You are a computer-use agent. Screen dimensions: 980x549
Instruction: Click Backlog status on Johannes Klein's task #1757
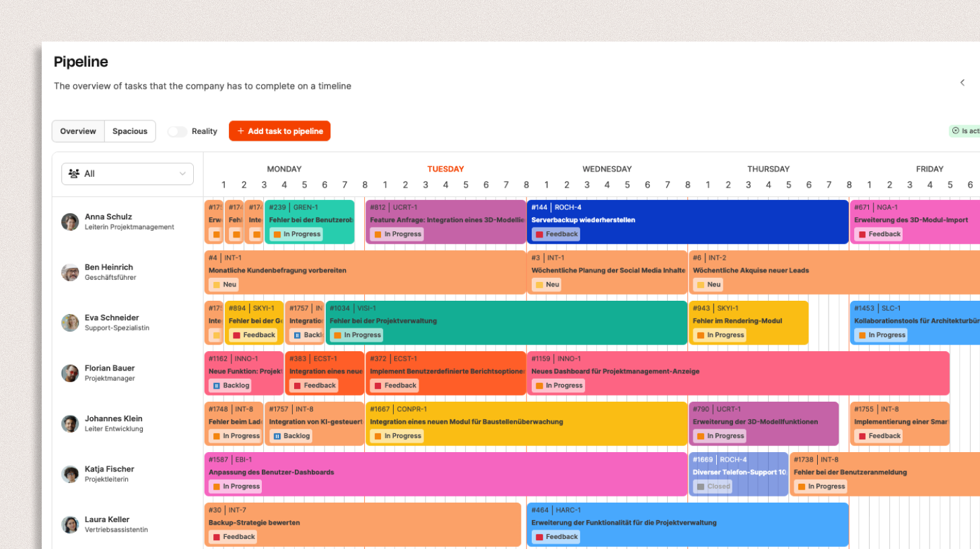(291, 436)
